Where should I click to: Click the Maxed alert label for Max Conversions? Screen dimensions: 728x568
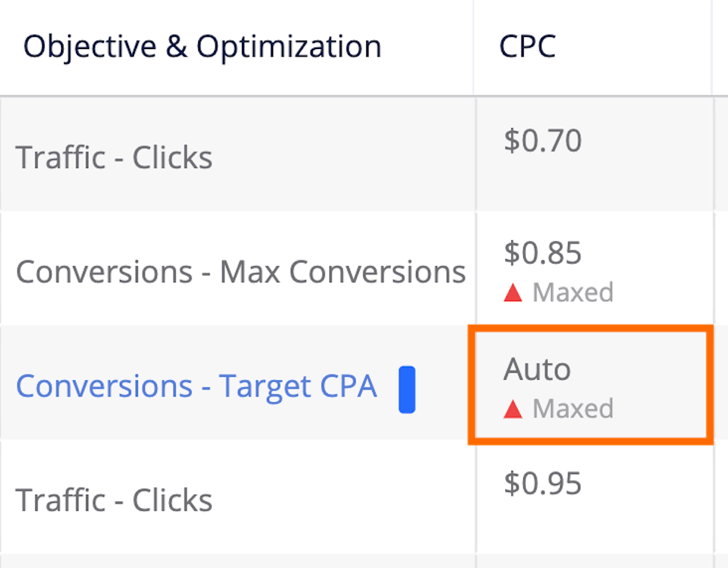click(x=573, y=292)
